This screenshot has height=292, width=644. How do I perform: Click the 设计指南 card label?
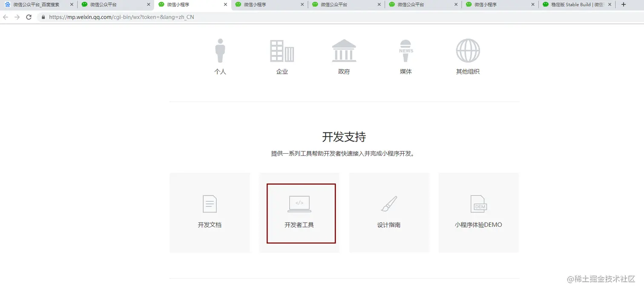tap(389, 225)
